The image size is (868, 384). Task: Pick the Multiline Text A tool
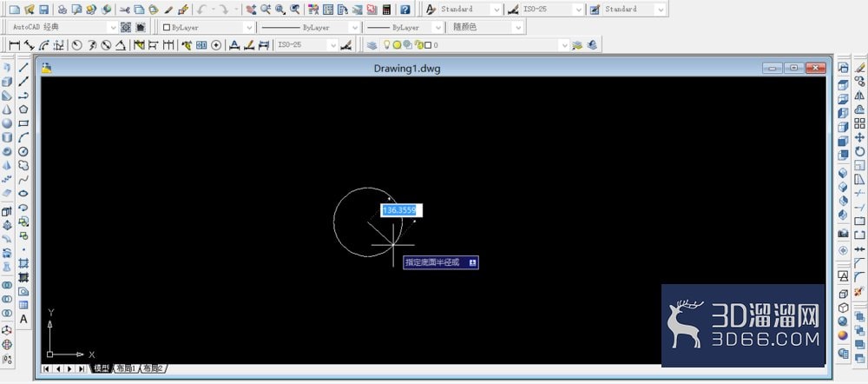(23, 319)
